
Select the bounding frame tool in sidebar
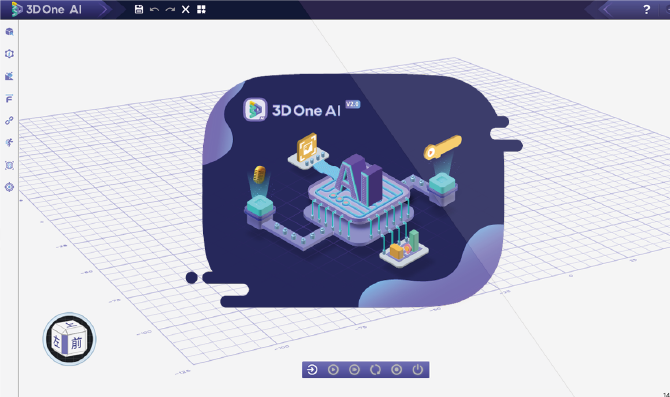(x=9, y=165)
